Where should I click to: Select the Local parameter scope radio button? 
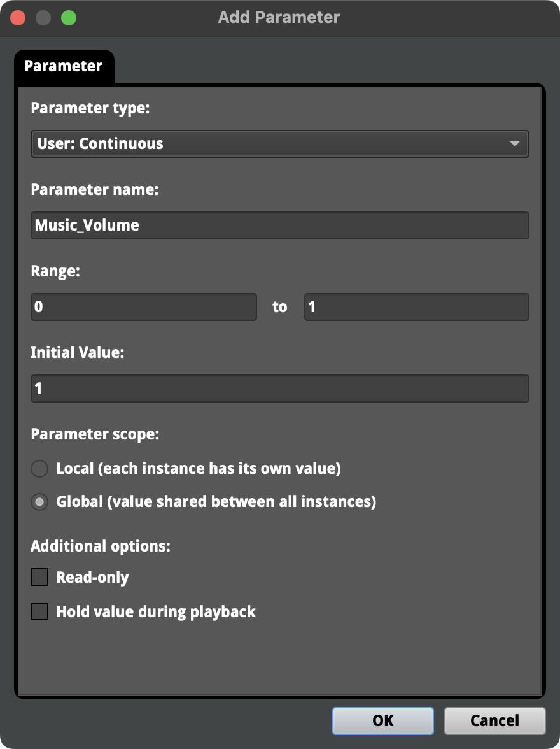tap(39, 469)
